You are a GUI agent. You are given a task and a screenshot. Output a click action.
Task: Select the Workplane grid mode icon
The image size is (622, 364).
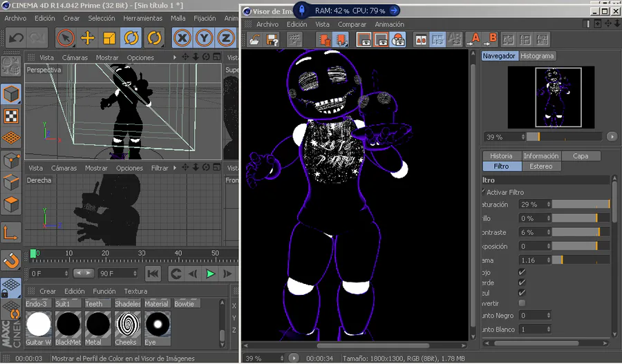(11, 138)
